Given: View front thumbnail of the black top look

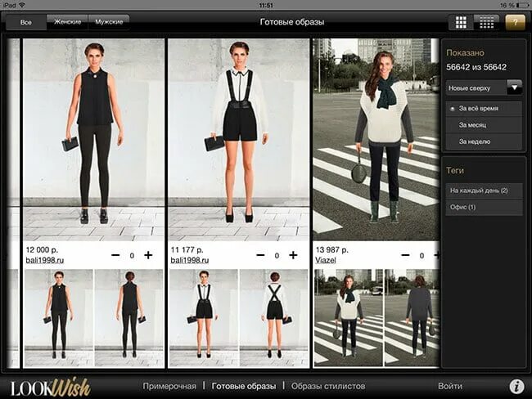Looking at the screenshot, I should pos(59,318).
